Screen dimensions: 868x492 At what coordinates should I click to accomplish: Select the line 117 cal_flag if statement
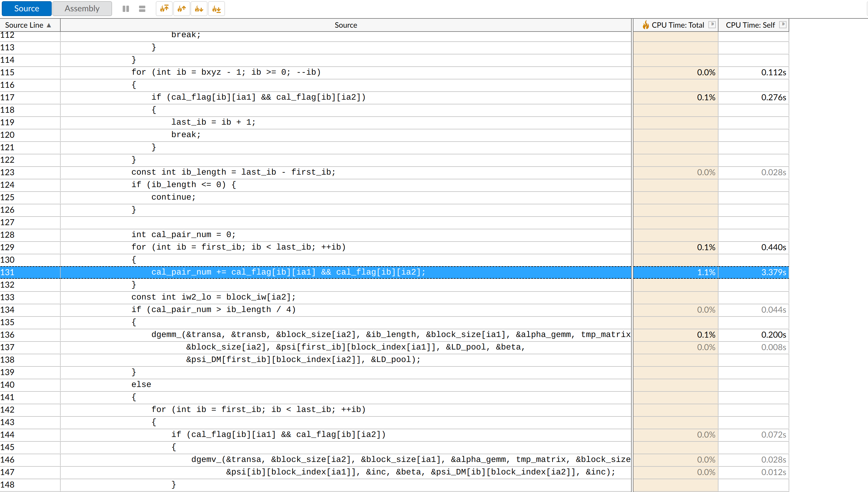(258, 97)
